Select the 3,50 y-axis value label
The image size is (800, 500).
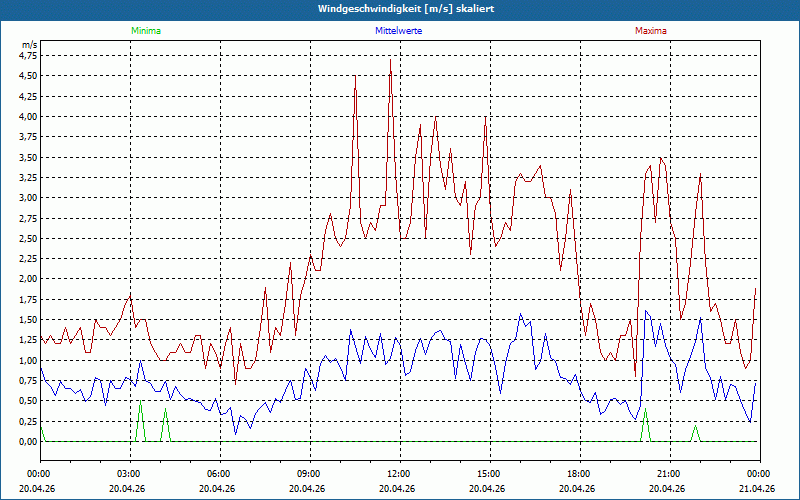pos(27,157)
